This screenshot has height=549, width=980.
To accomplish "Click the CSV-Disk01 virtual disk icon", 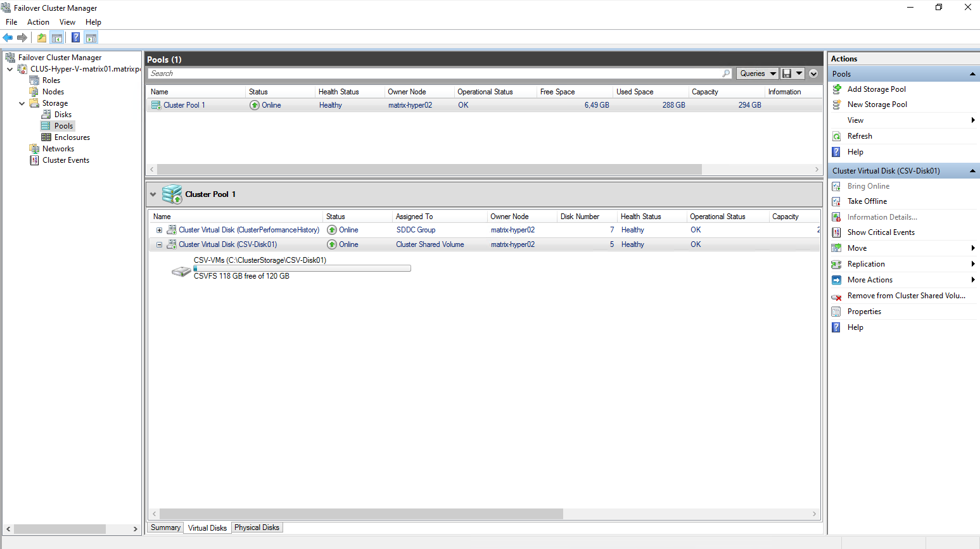I will [x=172, y=244].
